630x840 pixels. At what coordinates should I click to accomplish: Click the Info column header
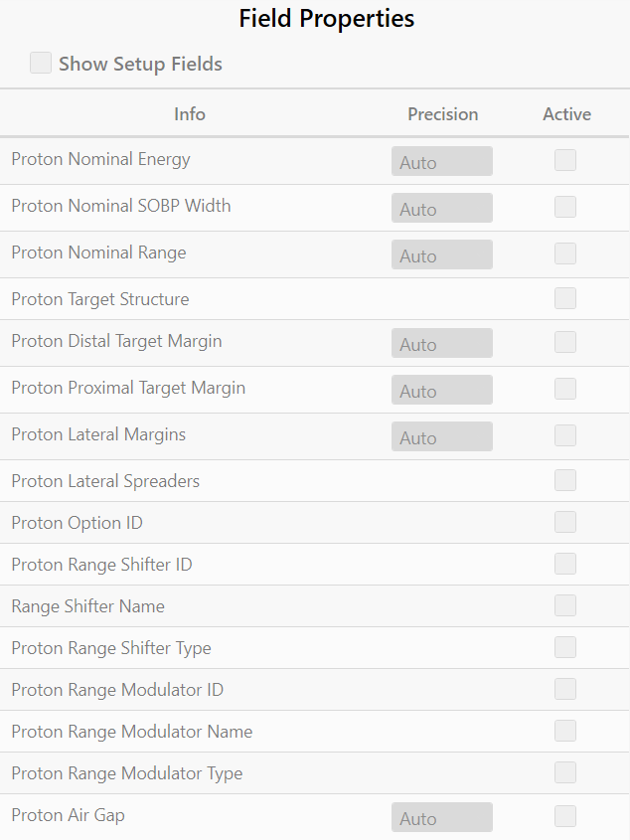click(190, 114)
